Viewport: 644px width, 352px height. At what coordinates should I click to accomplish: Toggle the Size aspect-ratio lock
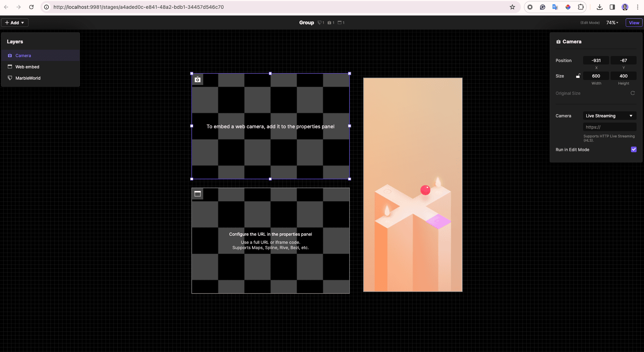[x=578, y=76]
